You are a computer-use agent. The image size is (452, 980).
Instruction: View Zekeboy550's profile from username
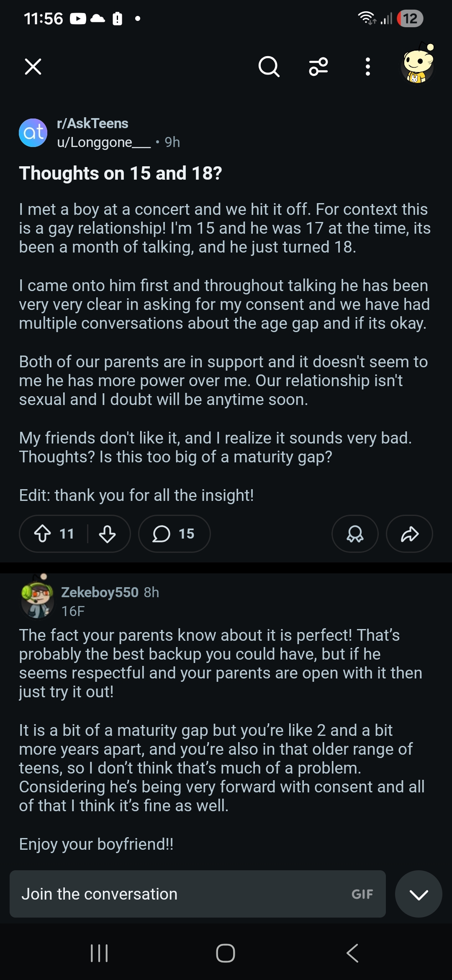[x=100, y=592]
